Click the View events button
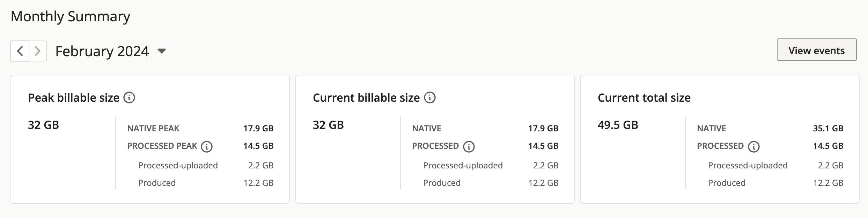Viewport: 868px width, 218px height. [x=816, y=51]
